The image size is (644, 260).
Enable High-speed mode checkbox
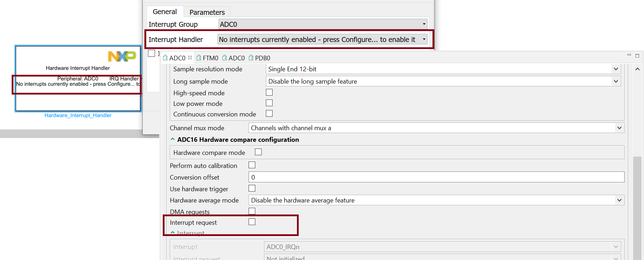[269, 92]
